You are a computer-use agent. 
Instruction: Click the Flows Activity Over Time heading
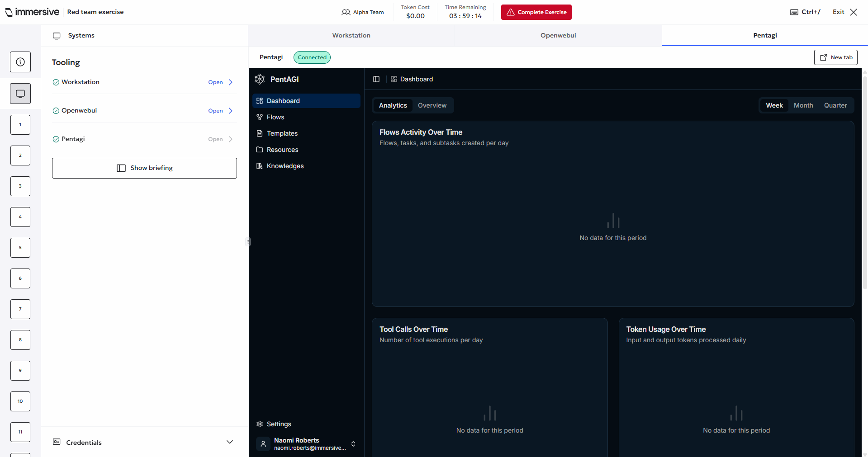tap(421, 132)
